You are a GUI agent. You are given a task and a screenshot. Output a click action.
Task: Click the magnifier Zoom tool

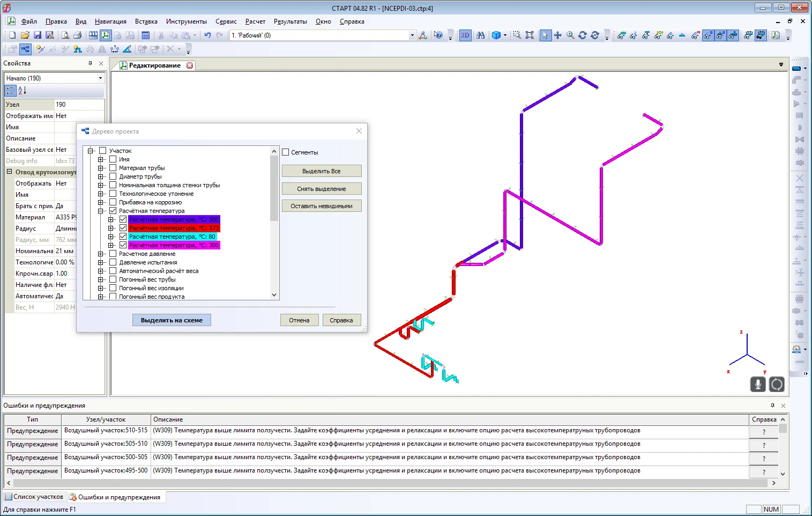(570, 35)
